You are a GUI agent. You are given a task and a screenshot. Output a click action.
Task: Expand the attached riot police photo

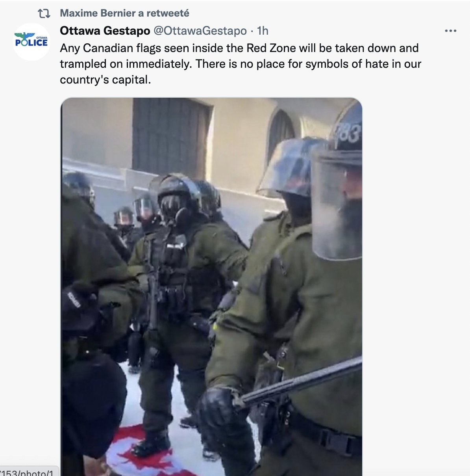click(x=211, y=286)
